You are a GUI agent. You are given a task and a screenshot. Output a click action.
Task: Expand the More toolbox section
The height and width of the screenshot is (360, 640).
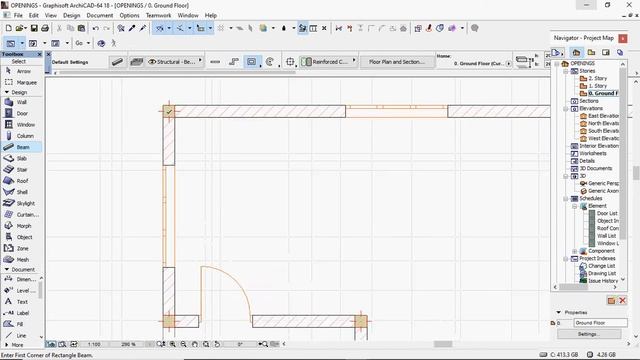tap(7, 344)
